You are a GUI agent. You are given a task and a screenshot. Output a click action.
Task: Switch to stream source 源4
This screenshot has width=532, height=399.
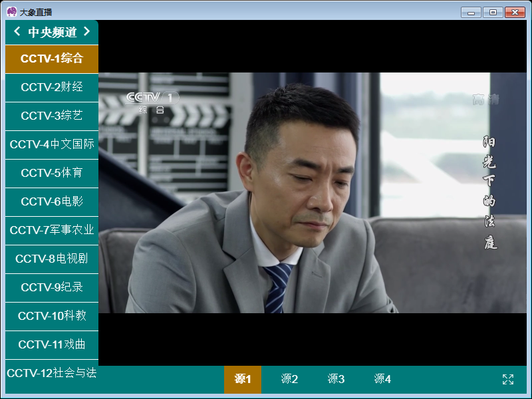pos(382,379)
